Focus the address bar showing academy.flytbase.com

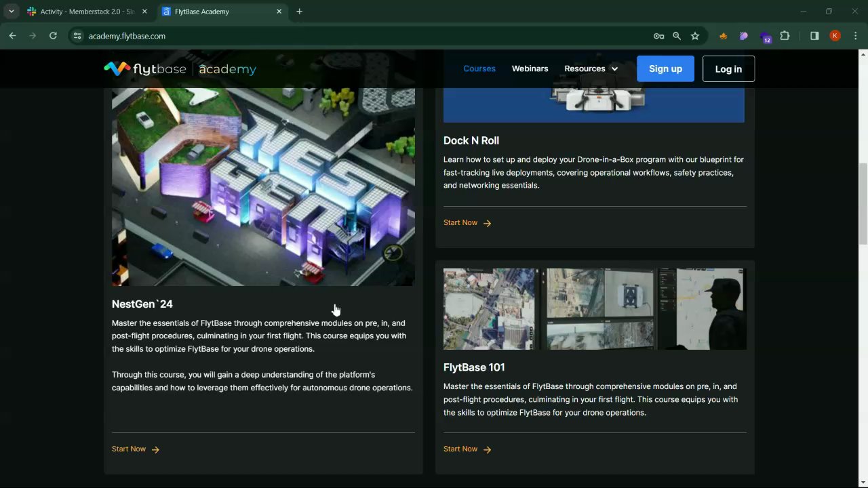click(366, 36)
